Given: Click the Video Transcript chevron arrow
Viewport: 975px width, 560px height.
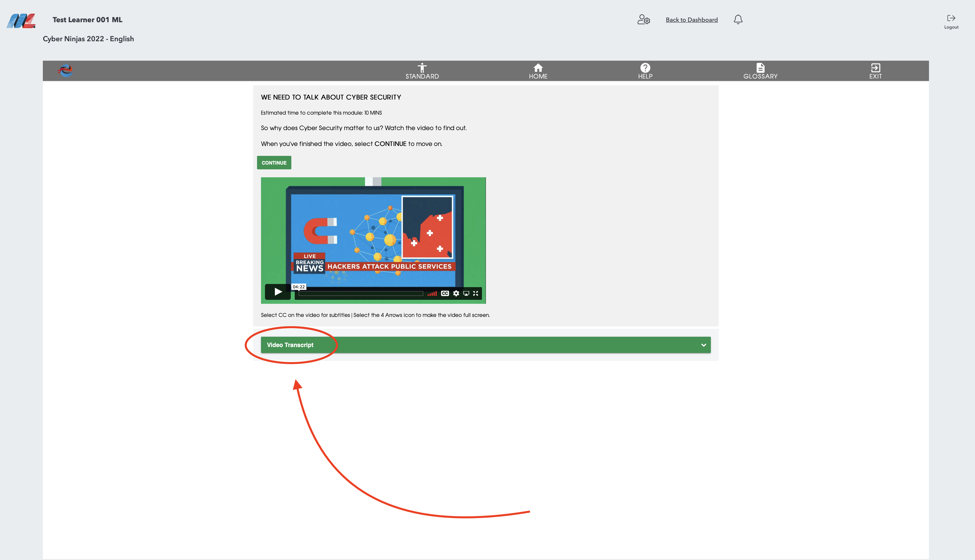Looking at the screenshot, I should click(703, 345).
